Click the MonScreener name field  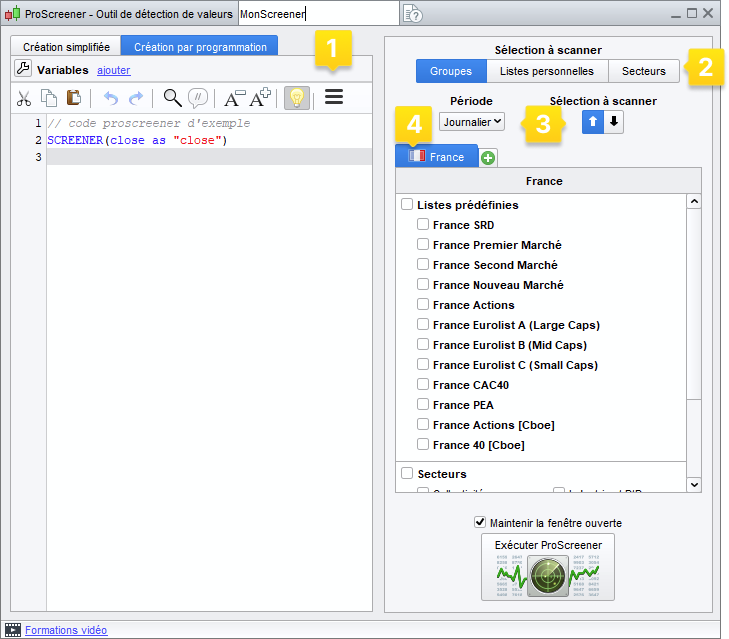[319, 14]
